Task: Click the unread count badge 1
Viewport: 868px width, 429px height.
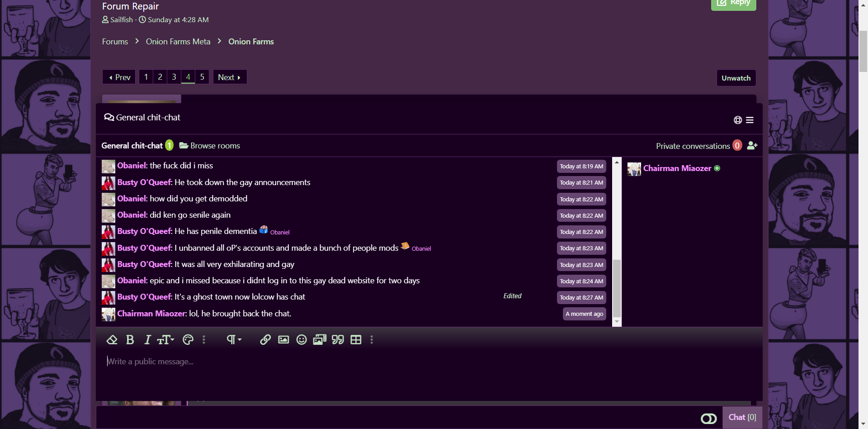Action: pyautogui.click(x=169, y=145)
